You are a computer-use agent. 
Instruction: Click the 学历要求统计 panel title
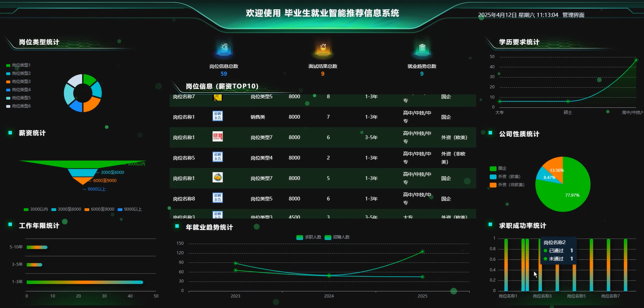click(519, 42)
